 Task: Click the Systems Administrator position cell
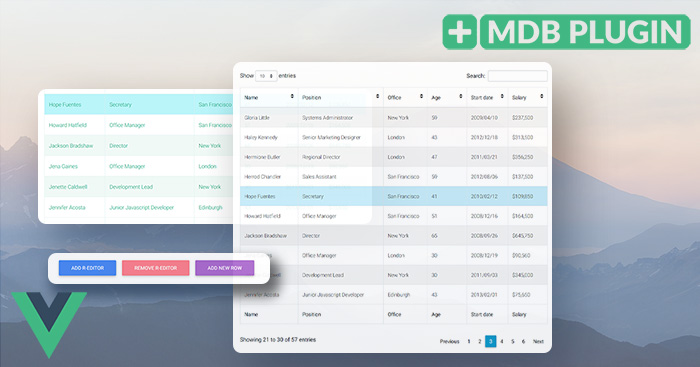tap(328, 118)
